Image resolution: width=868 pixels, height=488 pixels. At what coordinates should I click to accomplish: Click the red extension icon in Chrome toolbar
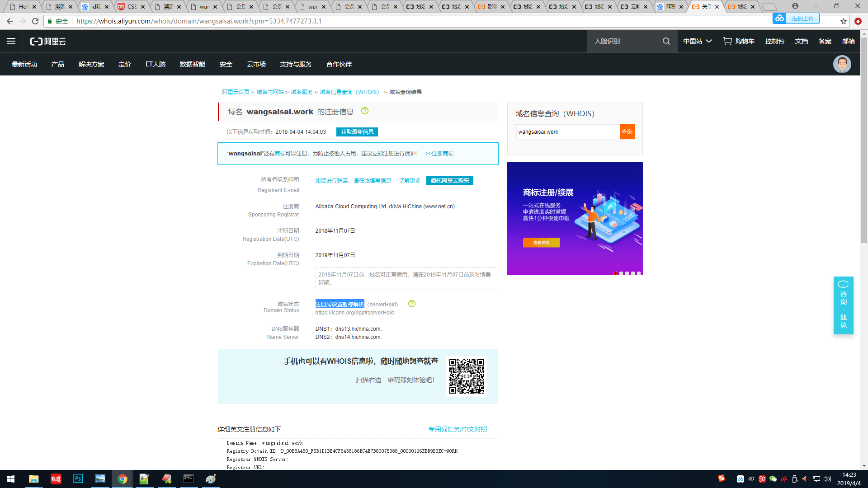[858, 21]
